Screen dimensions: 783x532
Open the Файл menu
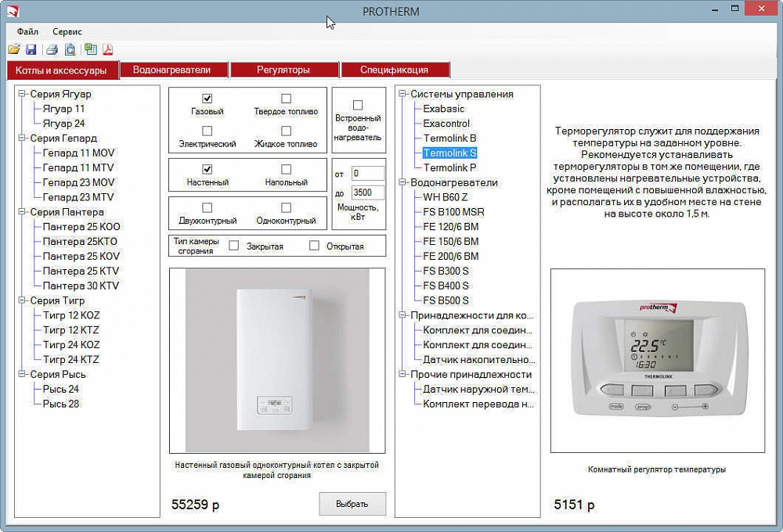tap(27, 32)
